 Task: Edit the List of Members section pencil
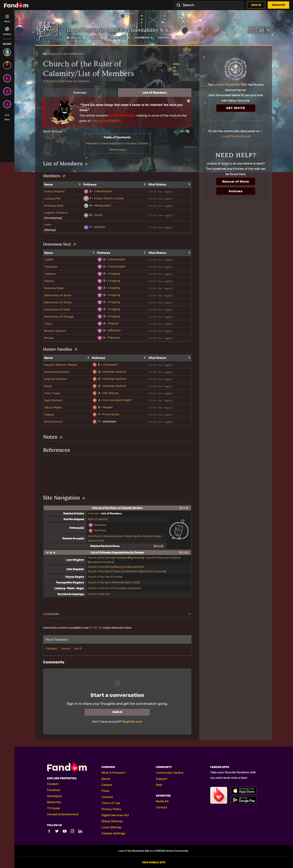pos(86,164)
